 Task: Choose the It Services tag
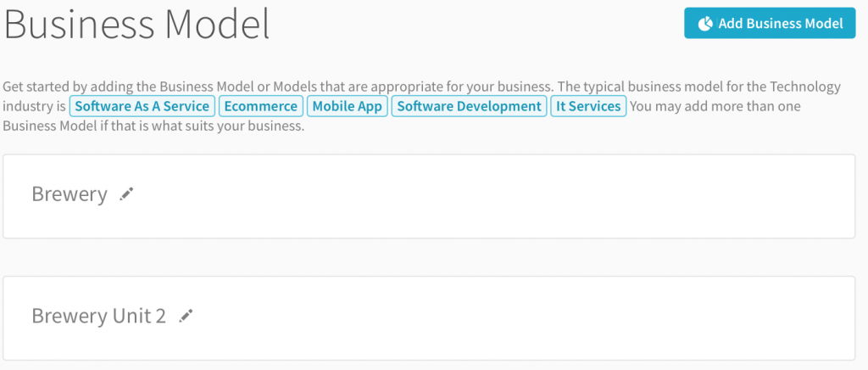point(588,106)
